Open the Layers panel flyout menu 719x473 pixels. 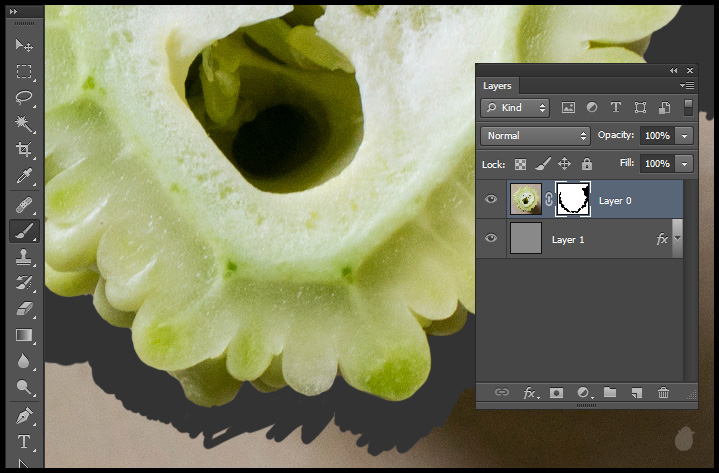pyautogui.click(x=688, y=86)
